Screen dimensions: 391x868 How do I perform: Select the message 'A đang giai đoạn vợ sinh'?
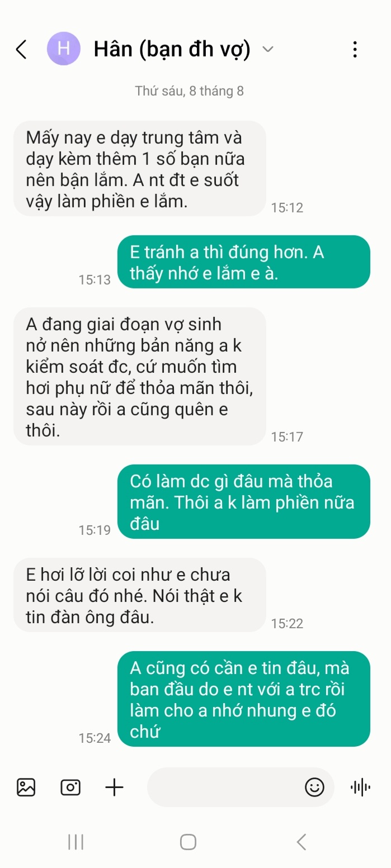[x=139, y=377]
